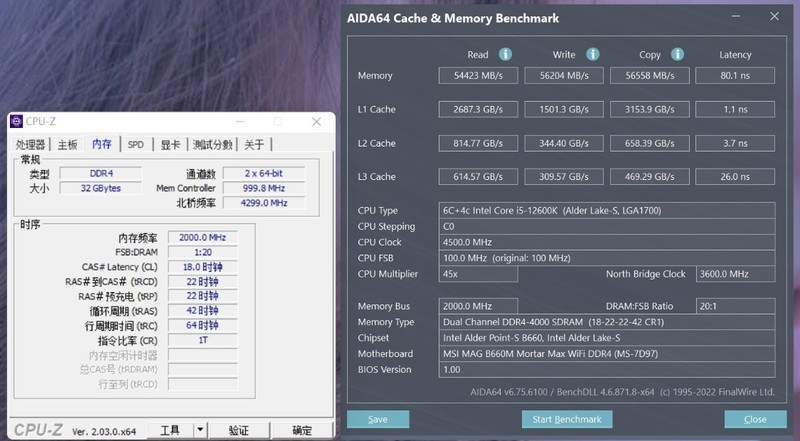Screen dimensions: 800x441
Task: Click the 验证 button in CPU-Z
Action: tap(239, 430)
